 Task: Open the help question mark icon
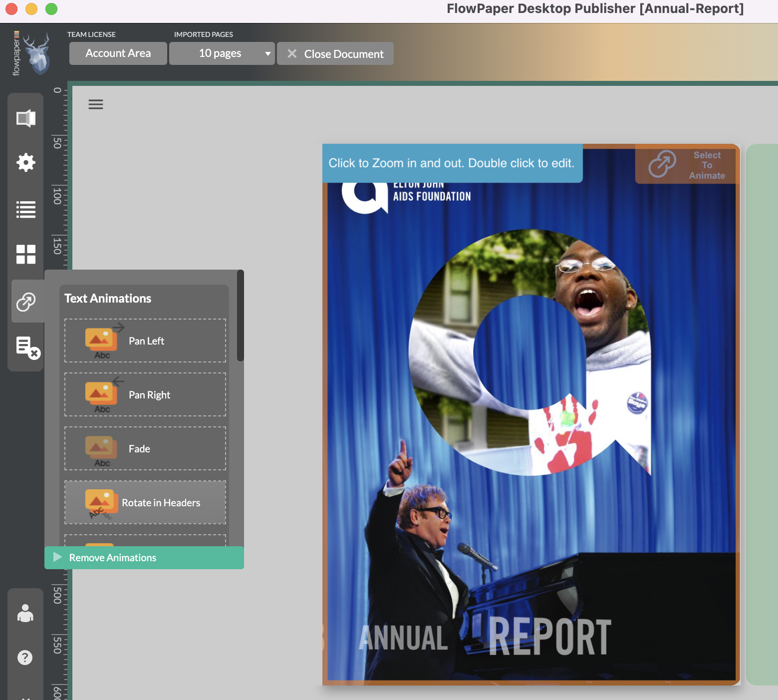[25, 657]
